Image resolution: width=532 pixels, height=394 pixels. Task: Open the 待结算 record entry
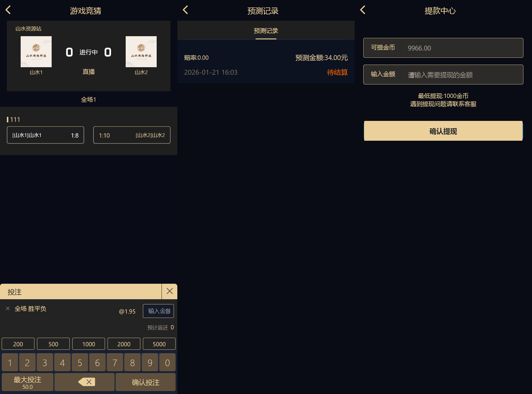point(266,65)
